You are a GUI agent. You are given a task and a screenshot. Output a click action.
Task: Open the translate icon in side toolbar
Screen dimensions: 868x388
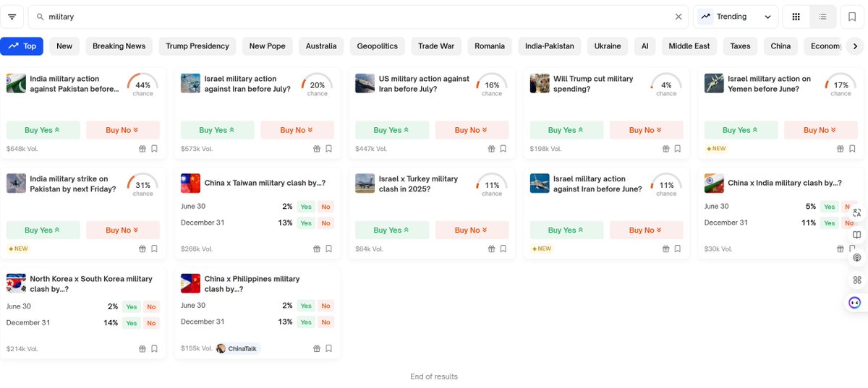[x=856, y=212]
